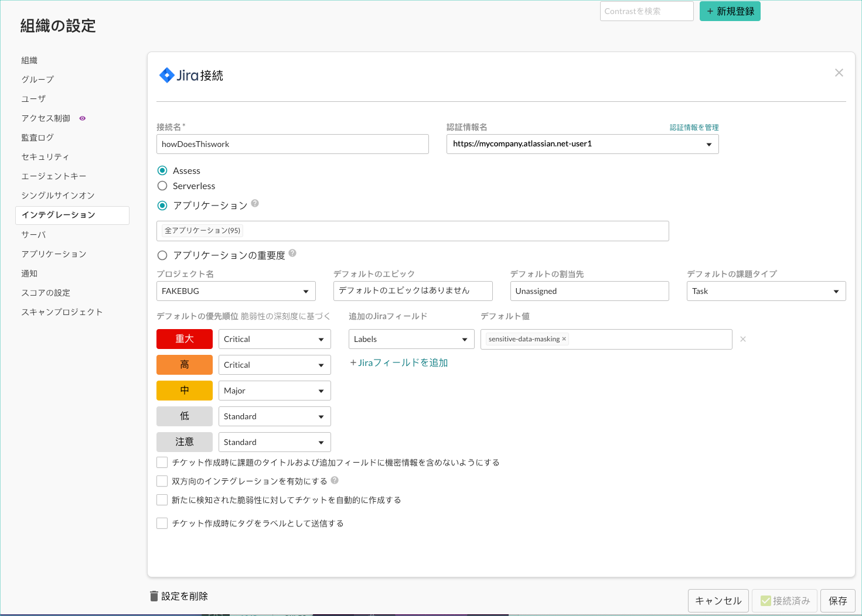Enable sending tags as labels checkbox
Viewport: 862px width, 616px height.
tap(162, 523)
